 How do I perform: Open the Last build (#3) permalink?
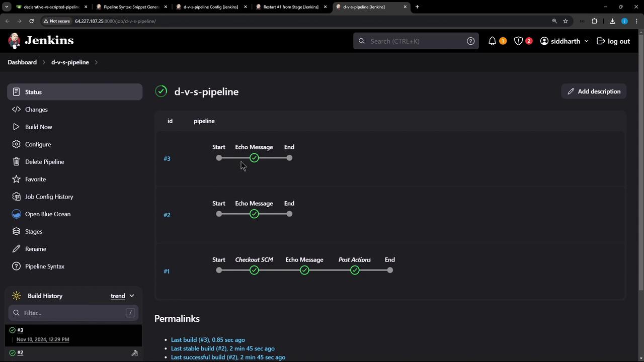click(208, 340)
